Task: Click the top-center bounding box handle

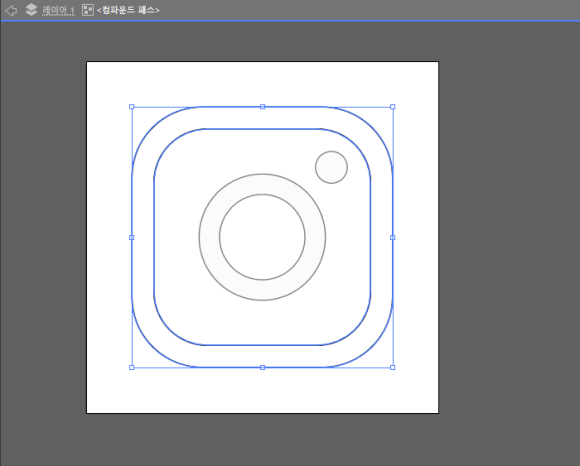Action: click(x=262, y=107)
